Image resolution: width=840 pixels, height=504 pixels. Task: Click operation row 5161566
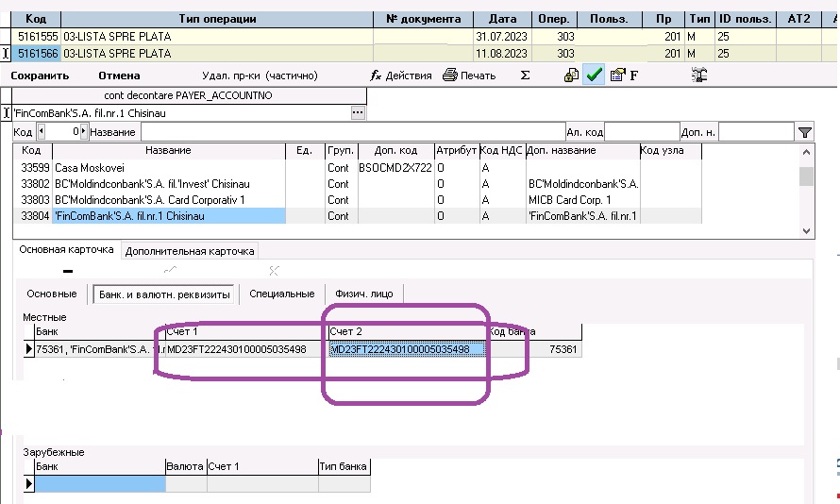pyautogui.click(x=423, y=54)
